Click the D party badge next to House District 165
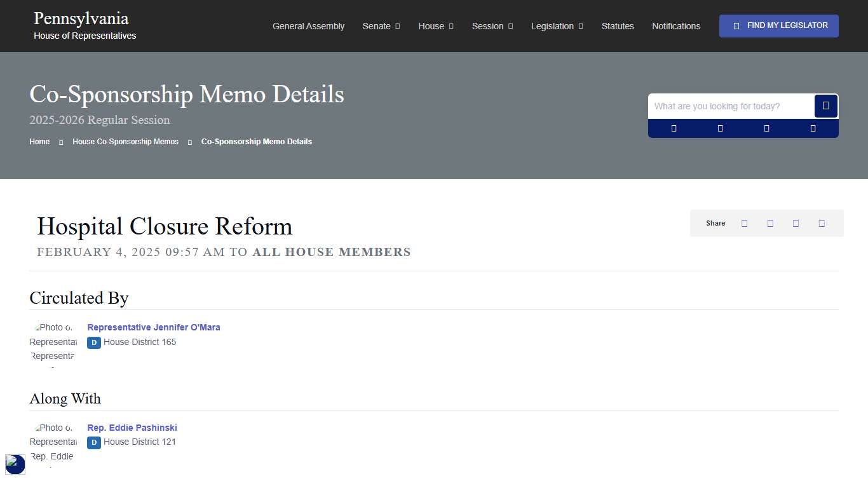This screenshot has height=488, width=868. [93, 342]
